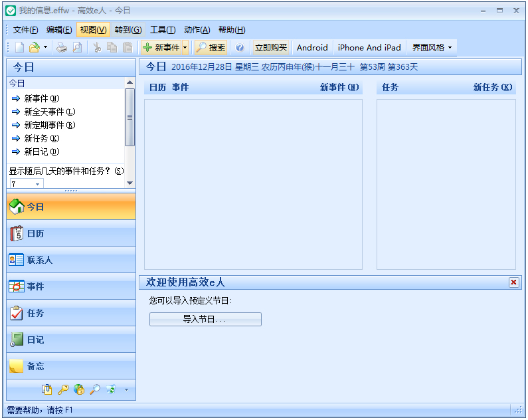The image size is (528, 420).
Task: Click the 导入节日... button
Action: (205, 319)
